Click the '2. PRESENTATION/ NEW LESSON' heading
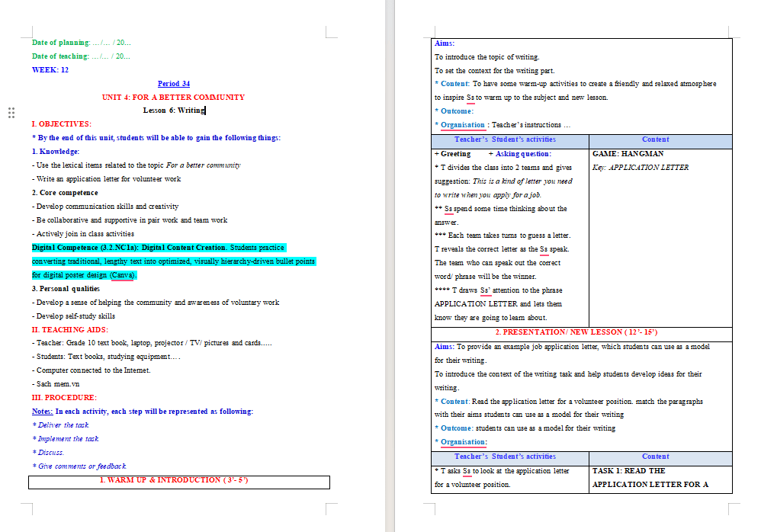 (x=576, y=332)
